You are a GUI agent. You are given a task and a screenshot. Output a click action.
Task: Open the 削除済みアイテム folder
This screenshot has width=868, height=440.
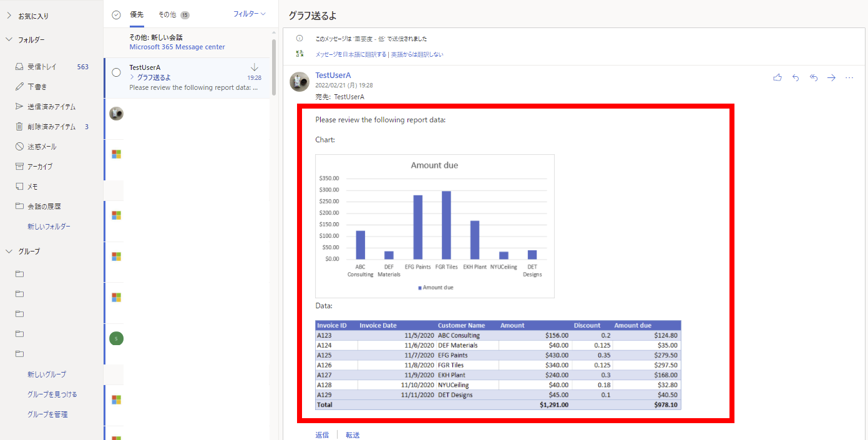(x=51, y=127)
